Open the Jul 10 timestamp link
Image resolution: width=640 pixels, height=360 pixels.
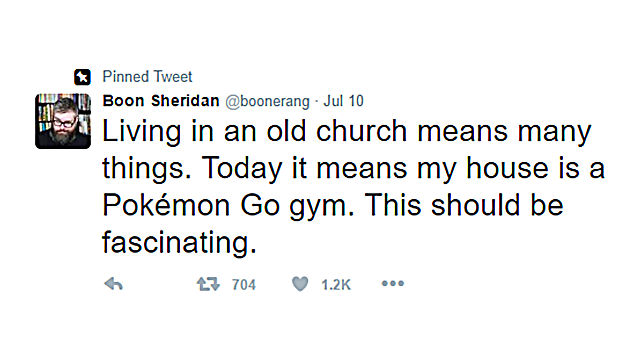point(343,101)
